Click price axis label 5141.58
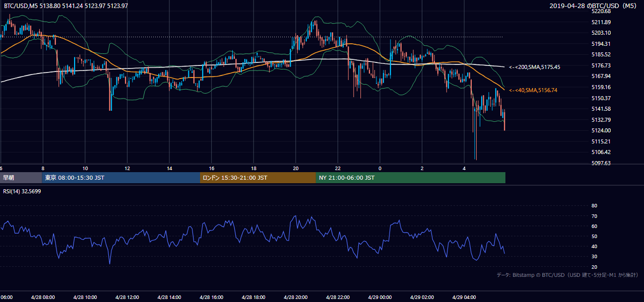The image size is (644, 302). point(601,109)
